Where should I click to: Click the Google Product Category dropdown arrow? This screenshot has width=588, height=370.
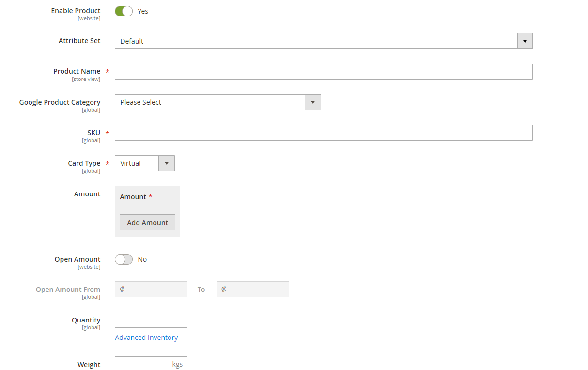(313, 102)
